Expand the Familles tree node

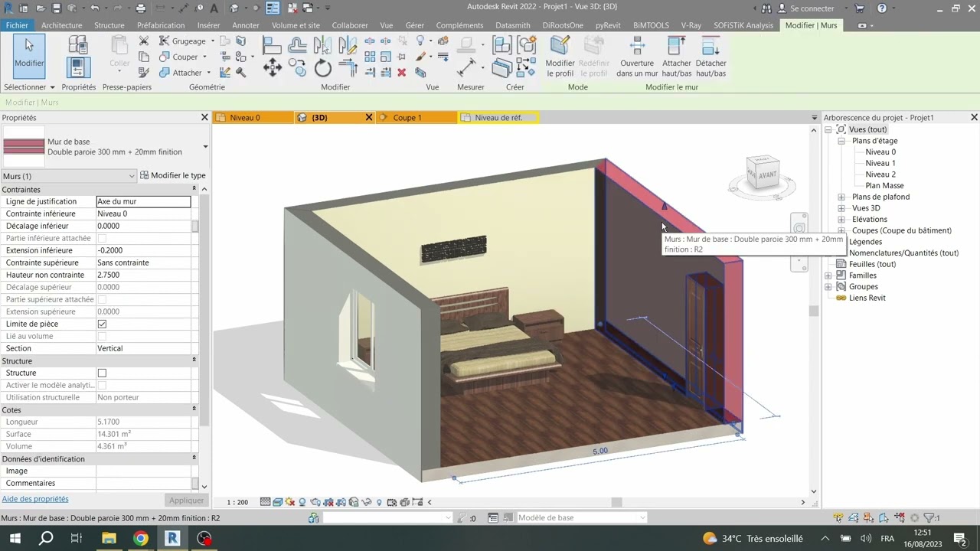click(x=828, y=275)
